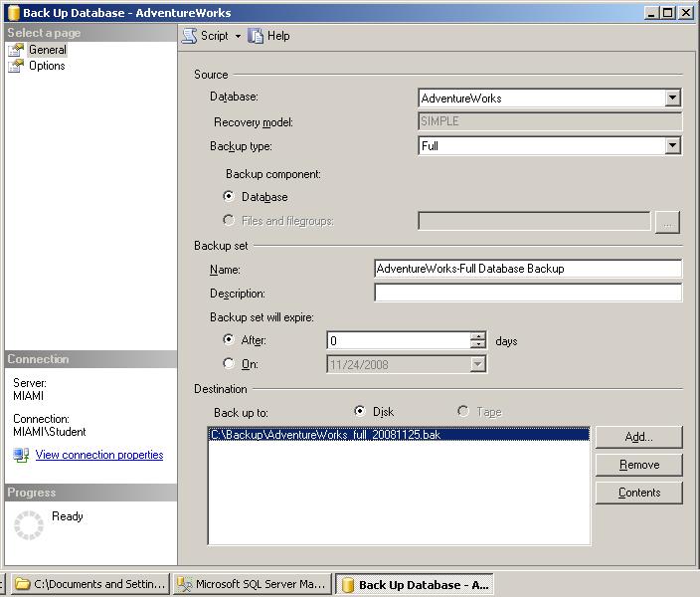Switch to C:\Documents and Settings taskbar item

(90, 584)
